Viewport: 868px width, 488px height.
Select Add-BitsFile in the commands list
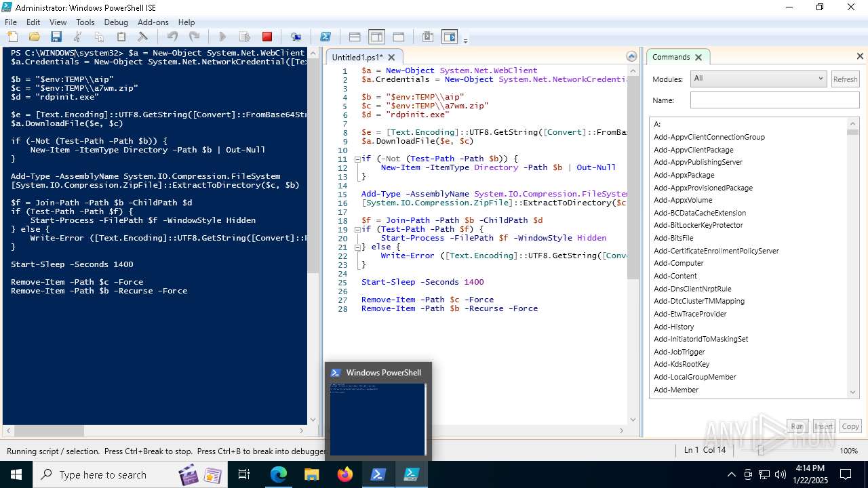click(673, 238)
